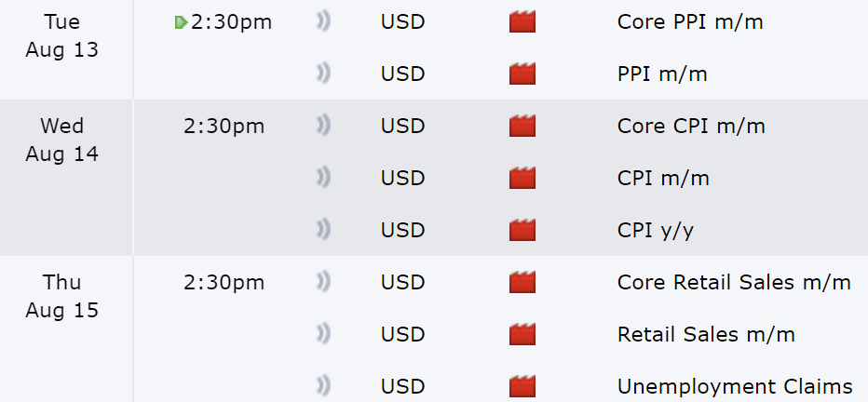Click the red impact icon beside Core CPI m/m

pos(522,126)
